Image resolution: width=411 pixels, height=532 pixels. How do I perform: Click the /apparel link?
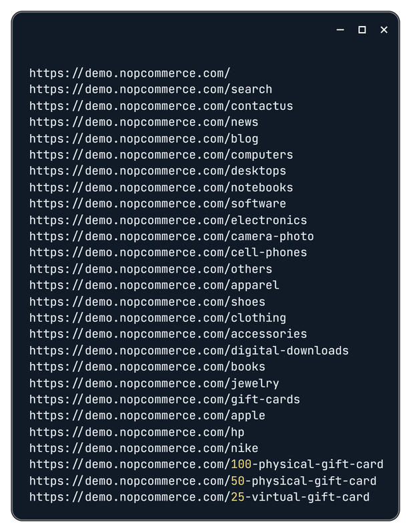(x=154, y=285)
